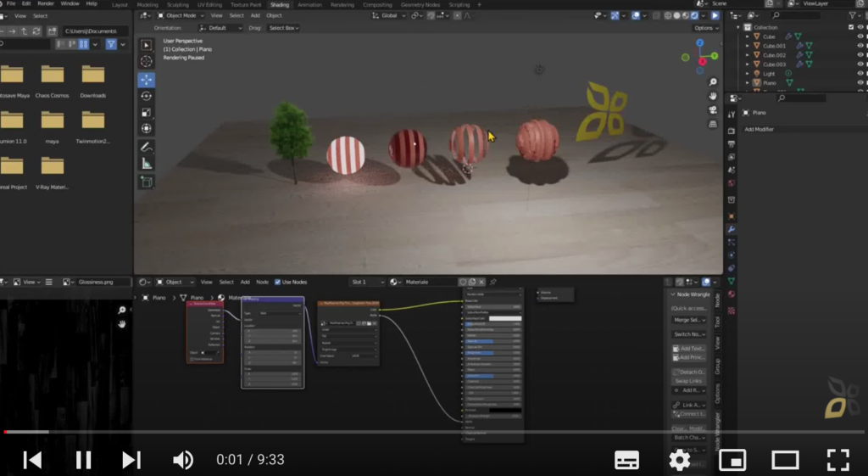Click the file browser parent directory arrow

[x=25, y=31]
